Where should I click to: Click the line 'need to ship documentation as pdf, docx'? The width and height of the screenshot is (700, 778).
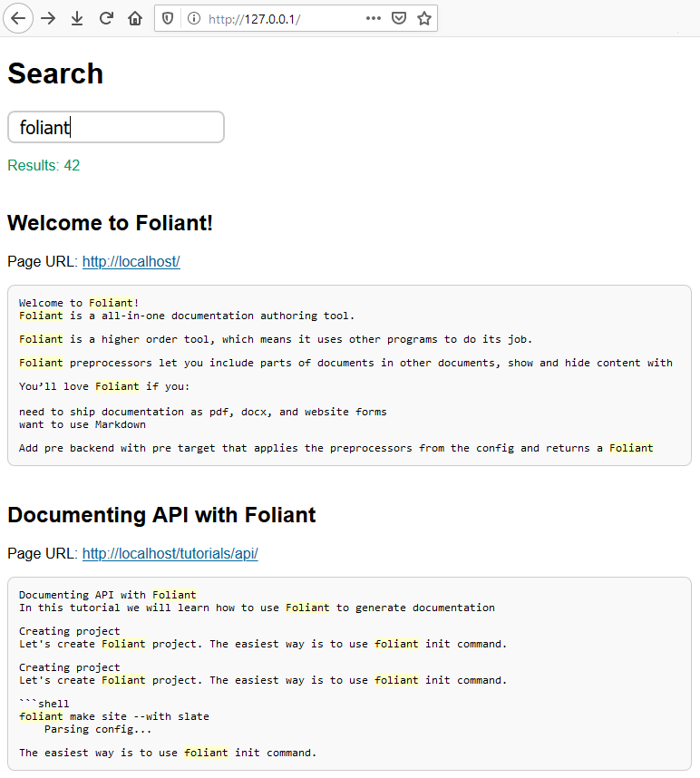coord(203,412)
